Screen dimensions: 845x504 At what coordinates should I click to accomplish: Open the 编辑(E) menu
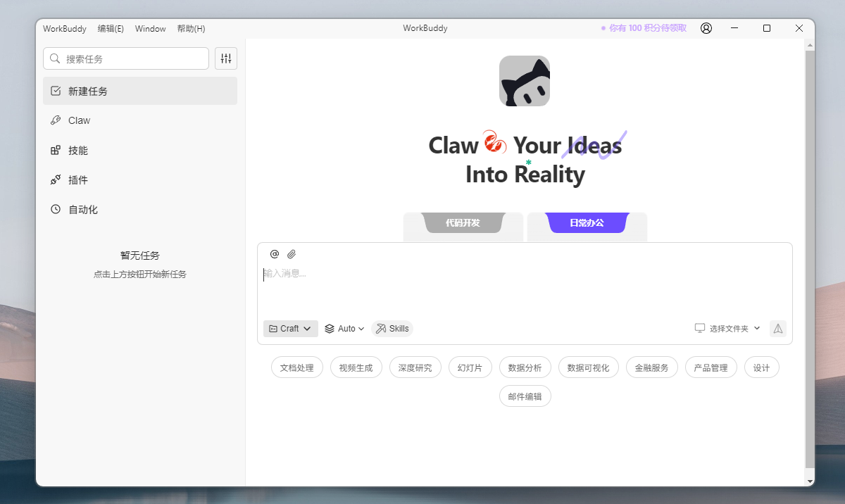pos(111,29)
